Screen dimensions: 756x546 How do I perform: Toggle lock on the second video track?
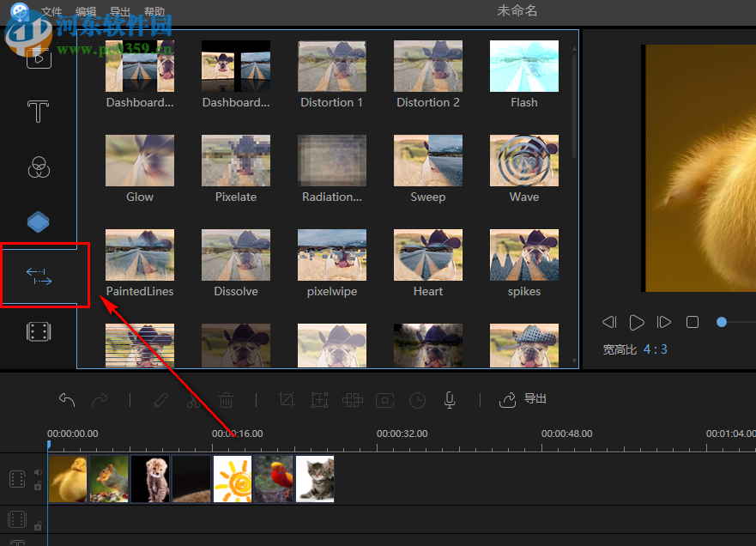[38, 525]
